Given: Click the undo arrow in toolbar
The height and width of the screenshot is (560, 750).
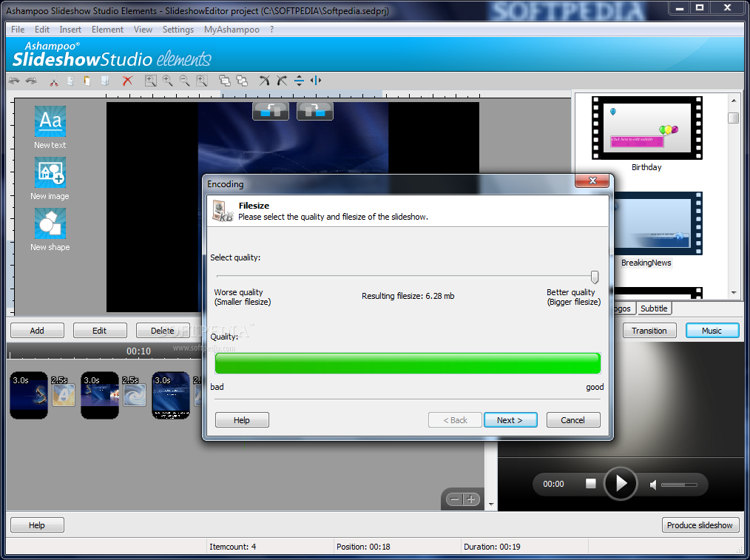Looking at the screenshot, I should (14, 81).
